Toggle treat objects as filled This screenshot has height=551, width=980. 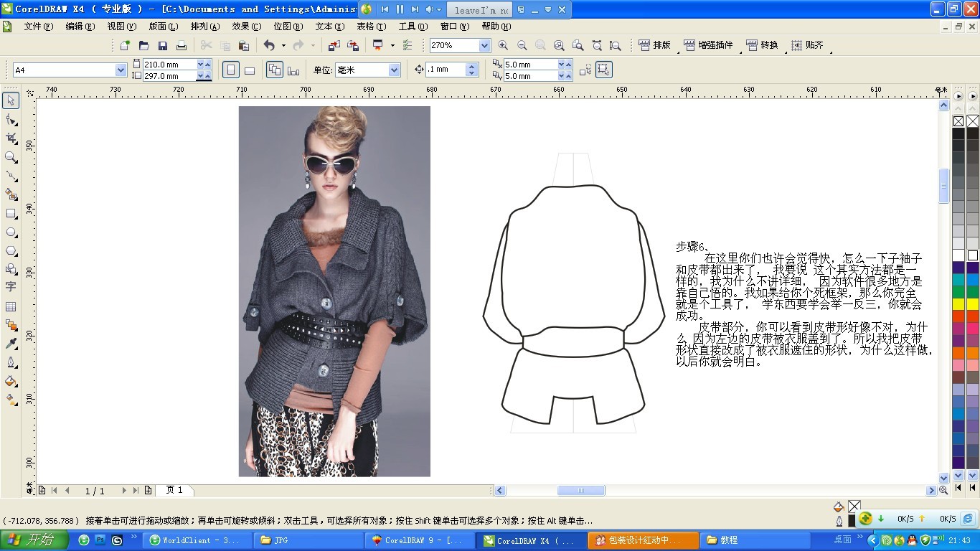click(x=604, y=70)
